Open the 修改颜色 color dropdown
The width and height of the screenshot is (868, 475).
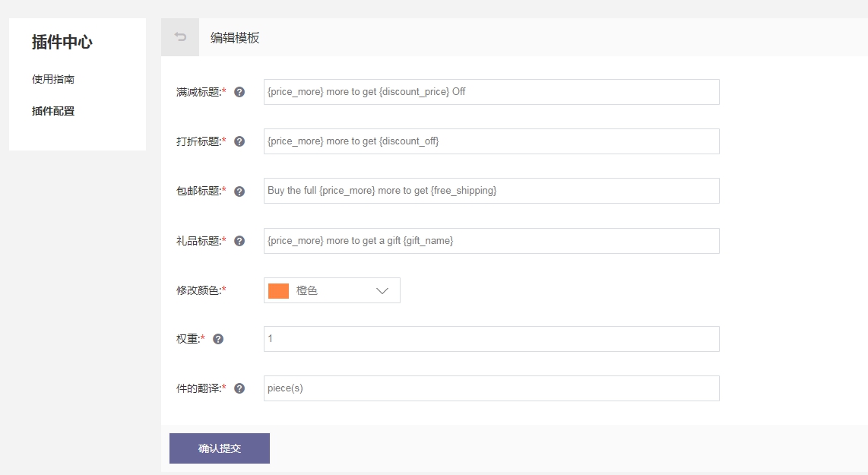click(331, 290)
